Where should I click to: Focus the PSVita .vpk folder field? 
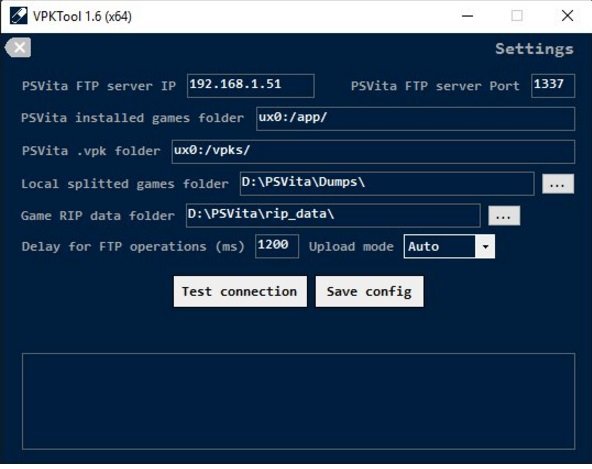point(373,151)
